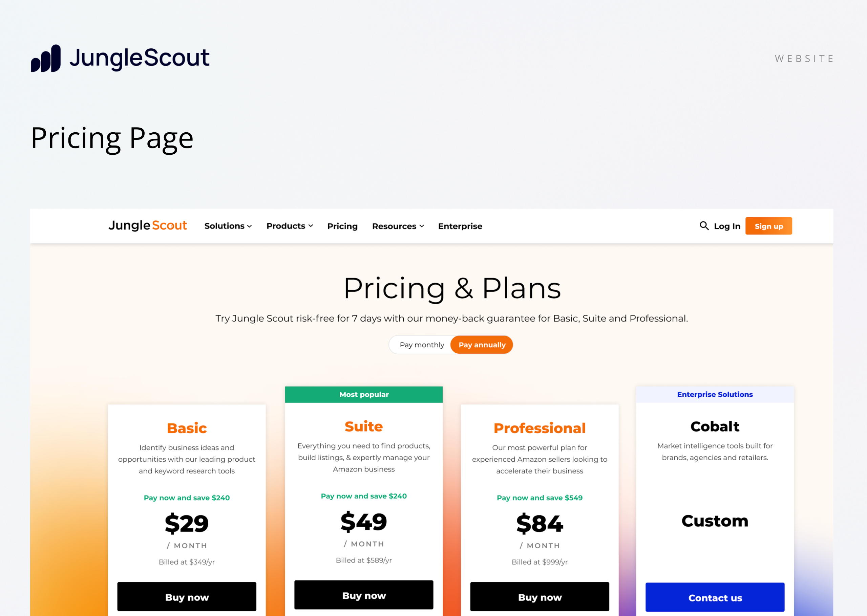Image resolution: width=867 pixels, height=616 pixels.
Task: Click the Log In link
Action: 726,226
